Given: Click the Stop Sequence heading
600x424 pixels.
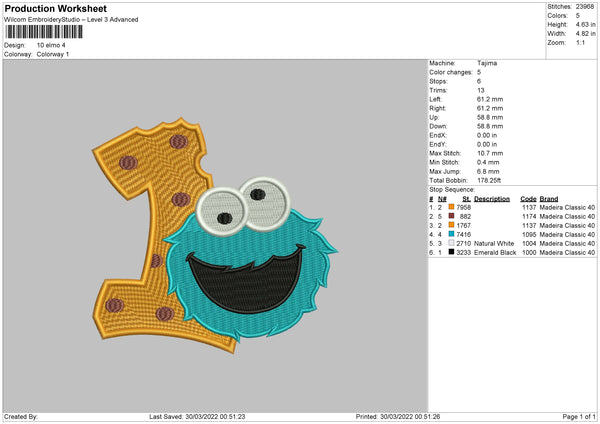Looking at the screenshot, I should coord(453,187).
